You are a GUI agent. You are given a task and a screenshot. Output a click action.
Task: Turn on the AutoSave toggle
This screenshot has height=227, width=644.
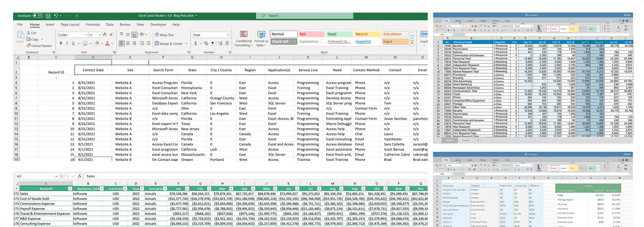[x=38, y=16]
